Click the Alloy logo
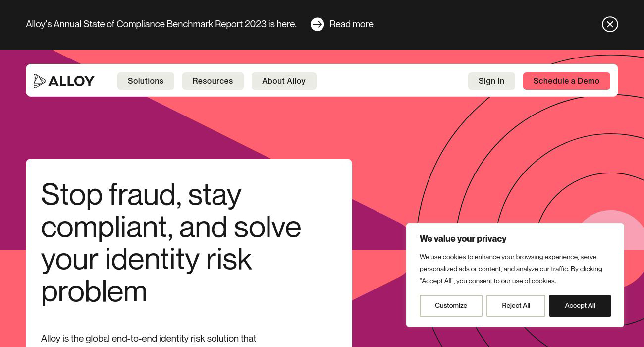Screen dimensions: 644x347 click(x=64, y=81)
